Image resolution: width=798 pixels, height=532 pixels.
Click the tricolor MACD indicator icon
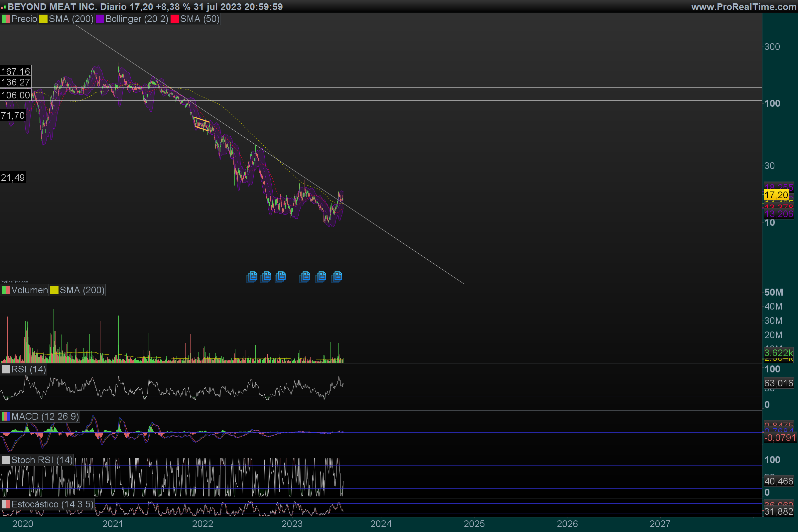pyautogui.click(x=6, y=417)
